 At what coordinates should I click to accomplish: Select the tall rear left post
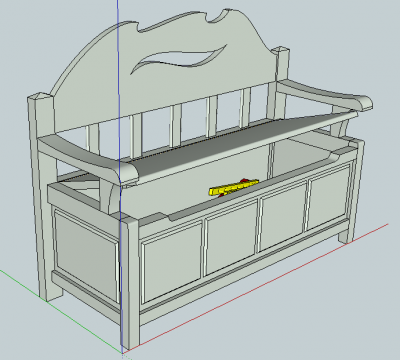click(x=43, y=197)
